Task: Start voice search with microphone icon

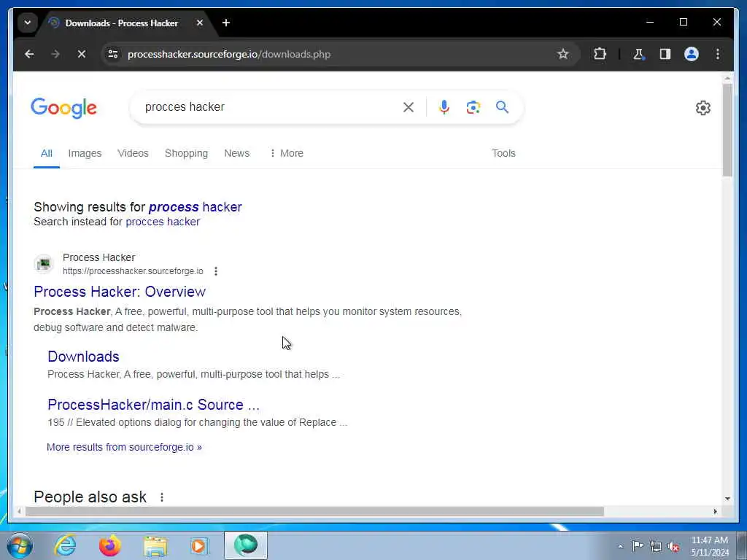Action: (x=444, y=107)
